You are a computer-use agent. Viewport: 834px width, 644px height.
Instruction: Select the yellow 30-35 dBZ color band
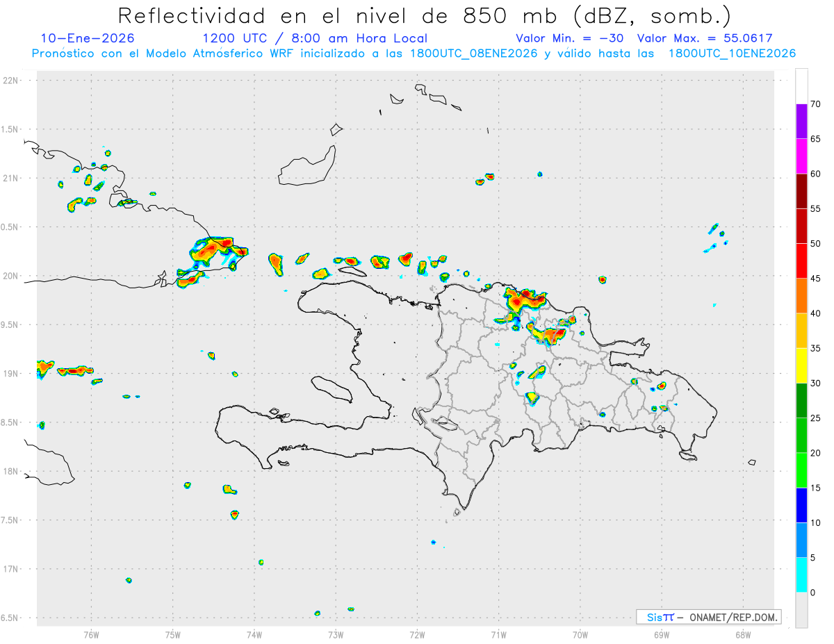point(801,365)
